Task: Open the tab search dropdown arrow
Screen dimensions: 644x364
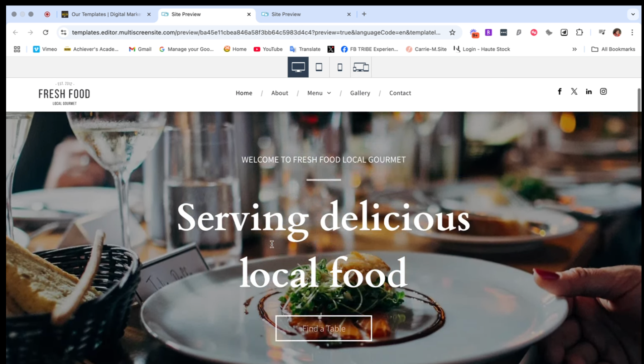Action: coord(633,14)
